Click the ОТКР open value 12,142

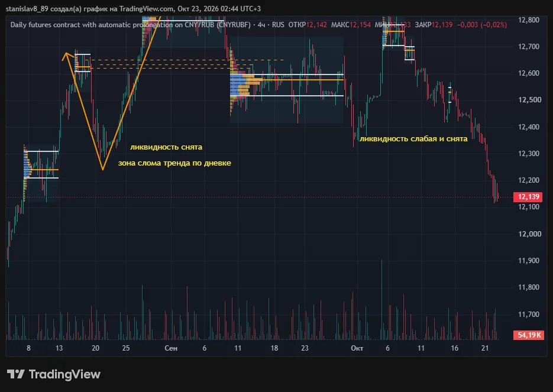[x=316, y=25]
